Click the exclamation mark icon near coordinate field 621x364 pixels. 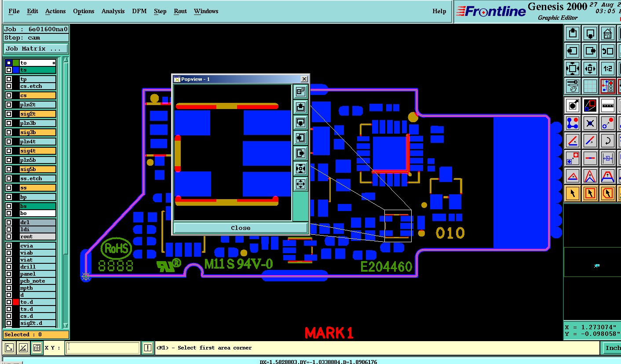pos(148,348)
